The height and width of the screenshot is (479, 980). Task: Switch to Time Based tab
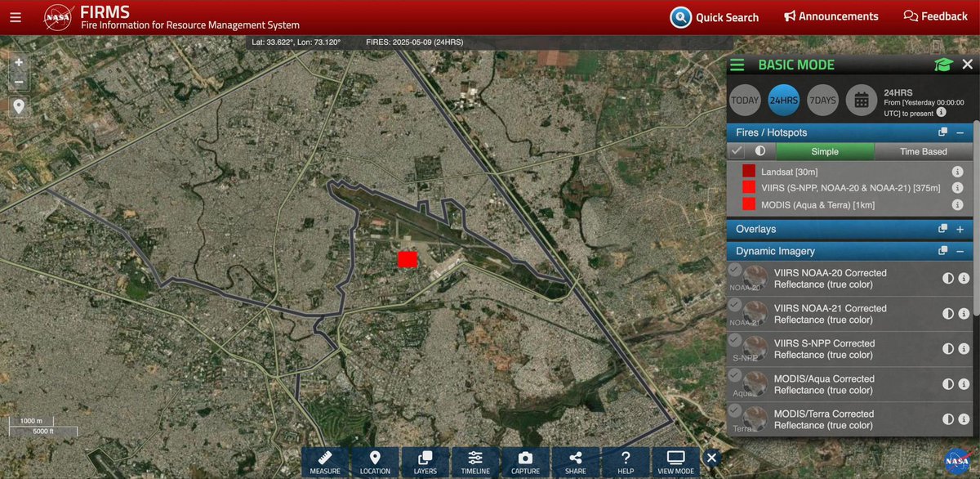(923, 151)
